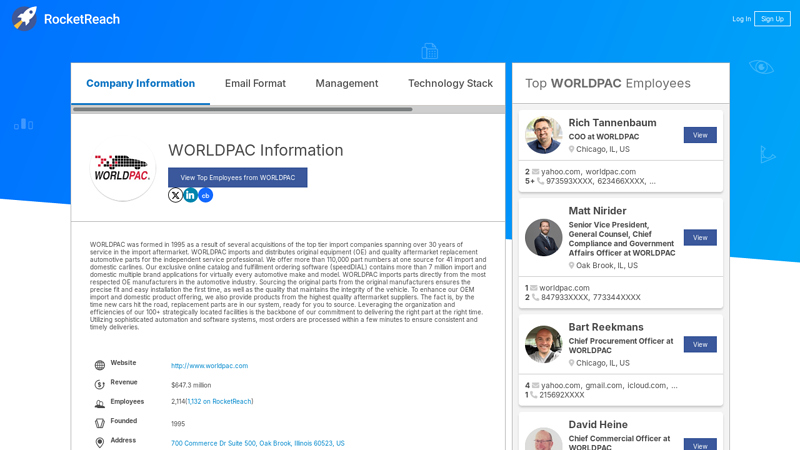This screenshot has width=800, height=450.
Task: Click the horizontal tab scrollbar
Action: (x=242, y=109)
